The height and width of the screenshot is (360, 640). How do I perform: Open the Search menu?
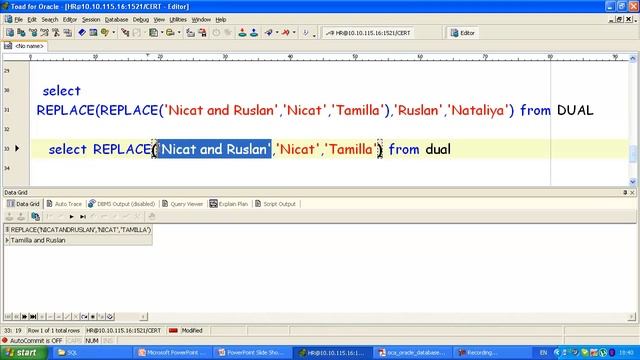click(50, 20)
